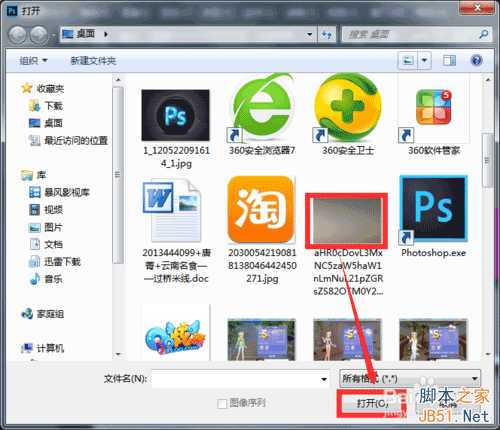The image size is (500, 430).
Task: Select the 360安全卫士 shortcut icon
Action: (348, 108)
